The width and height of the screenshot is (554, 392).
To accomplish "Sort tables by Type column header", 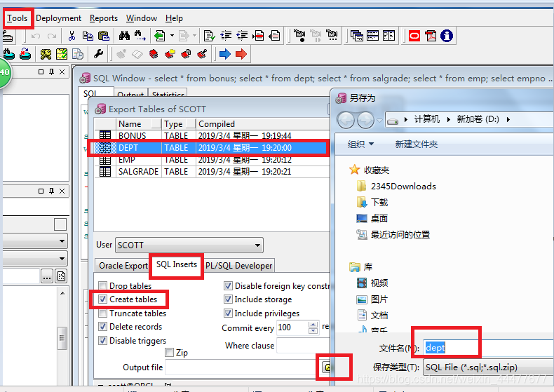I will (179, 124).
